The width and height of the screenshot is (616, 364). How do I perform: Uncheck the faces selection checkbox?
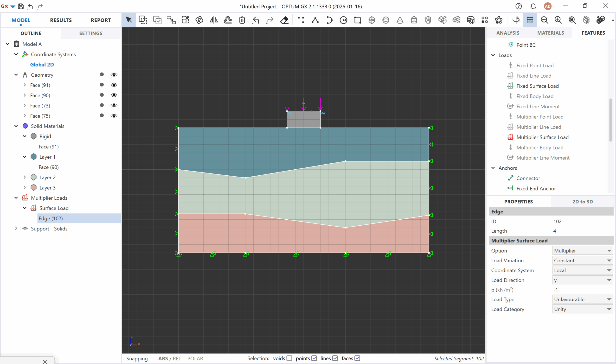click(x=357, y=358)
